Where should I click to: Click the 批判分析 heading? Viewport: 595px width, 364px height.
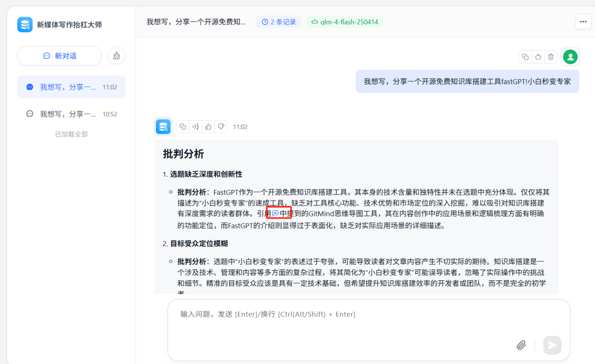click(x=183, y=154)
